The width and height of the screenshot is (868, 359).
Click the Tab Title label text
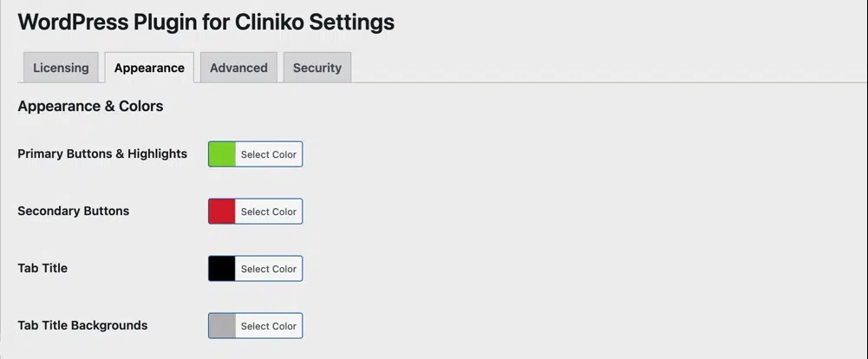pyautogui.click(x=42, y=268)
